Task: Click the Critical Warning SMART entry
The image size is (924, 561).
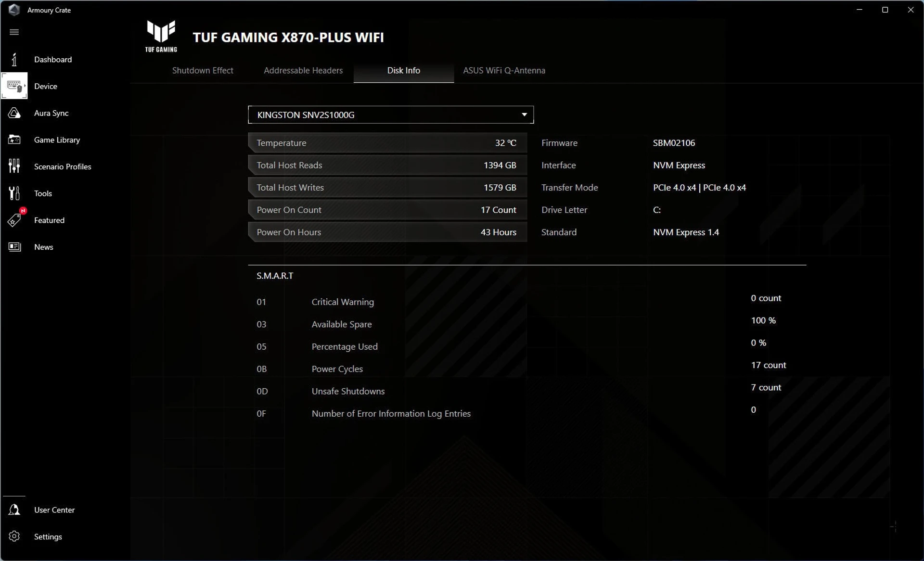Action: click(343, 302)
